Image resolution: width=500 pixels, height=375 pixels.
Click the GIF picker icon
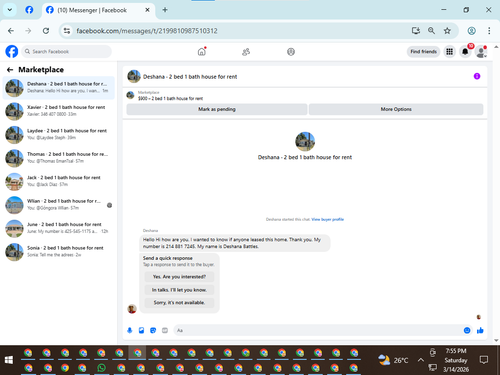[x=165, y=330]
